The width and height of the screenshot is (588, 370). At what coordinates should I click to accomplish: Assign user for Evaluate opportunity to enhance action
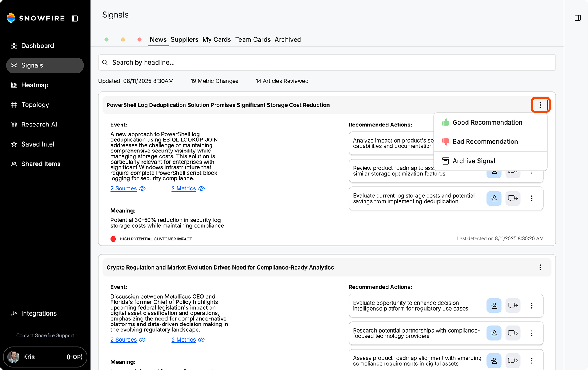pos(494,306)
